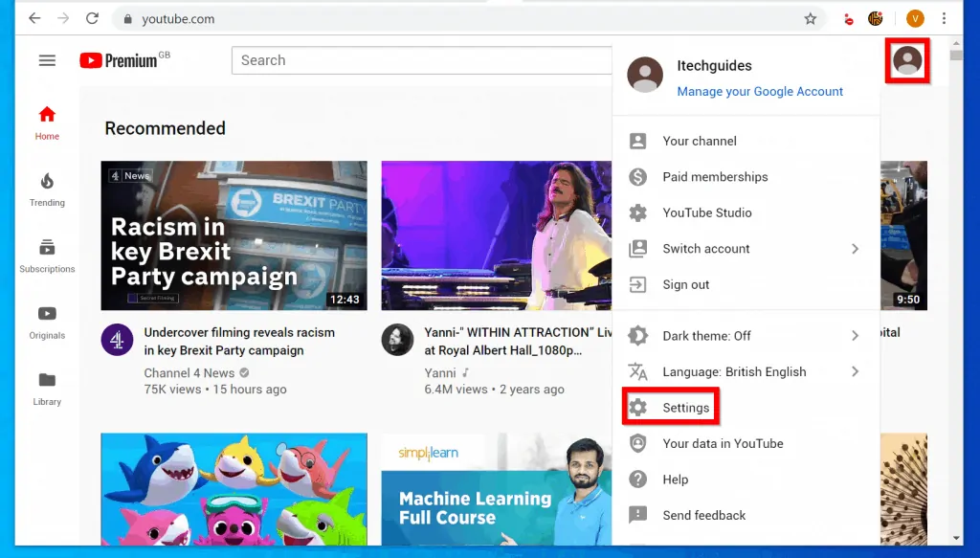Viewport: 980px width, 558px height.
Task: Click the browser bookmark star icon
Action: tap(810, 18)
